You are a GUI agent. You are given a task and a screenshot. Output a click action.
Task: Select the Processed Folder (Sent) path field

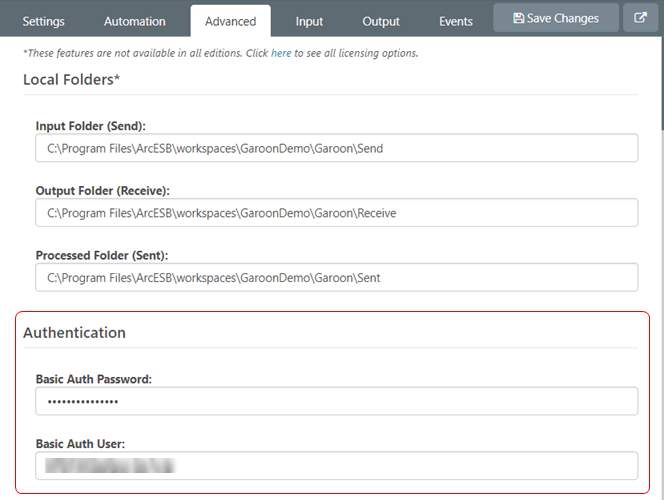point(336,277)
